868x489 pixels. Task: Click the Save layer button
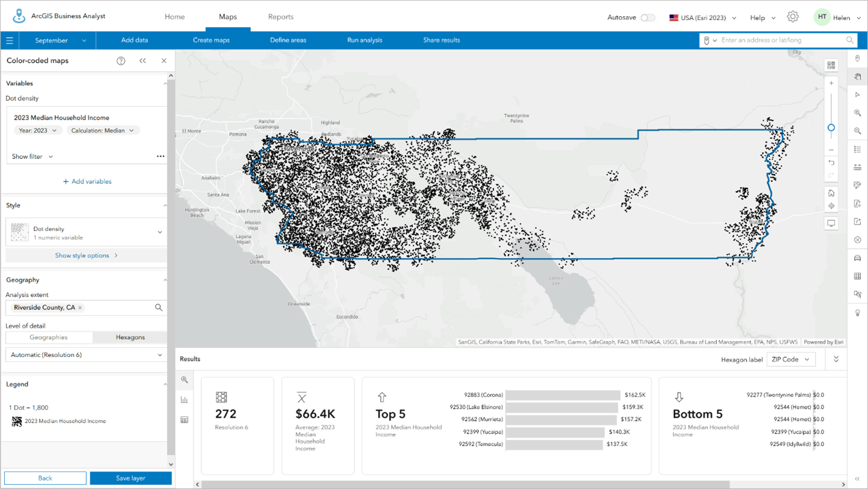(130, 478)
